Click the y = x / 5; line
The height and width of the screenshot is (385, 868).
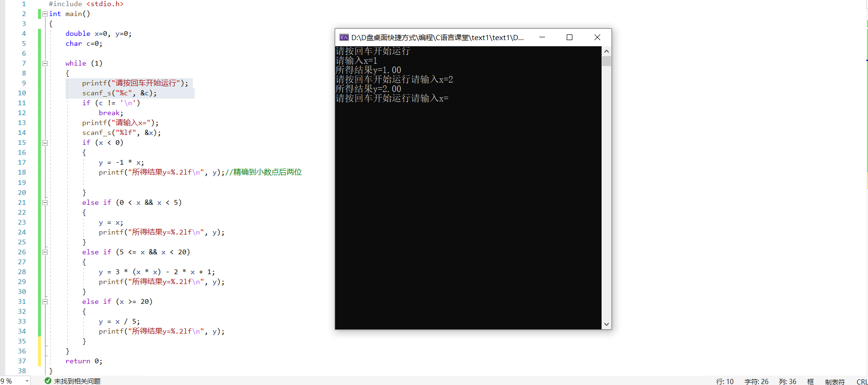119,321
